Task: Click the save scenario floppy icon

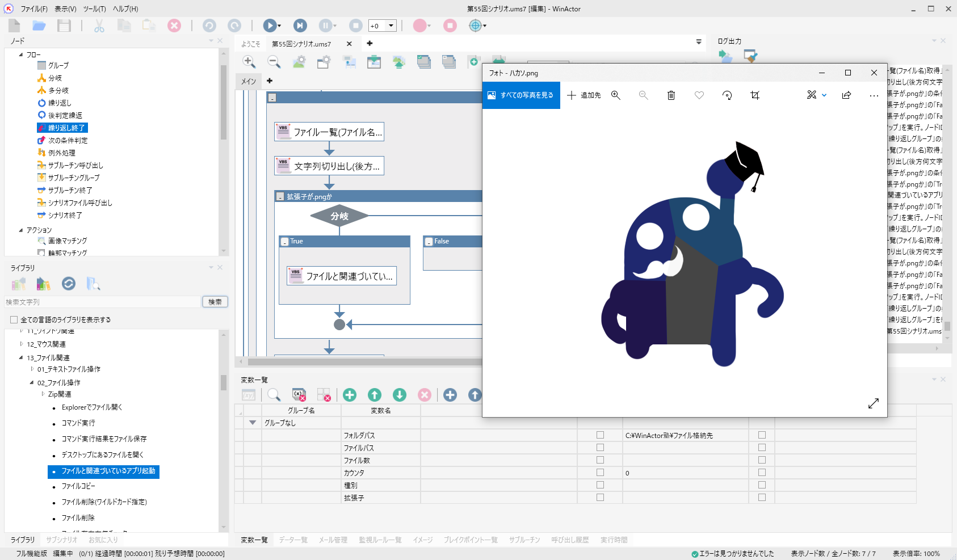Action: [x=64, y=26]
